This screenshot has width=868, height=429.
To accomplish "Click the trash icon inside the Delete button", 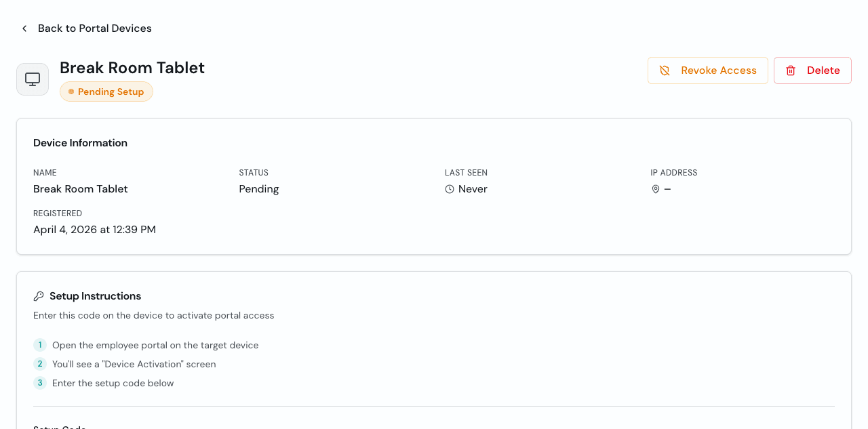I will pos(791,70).
